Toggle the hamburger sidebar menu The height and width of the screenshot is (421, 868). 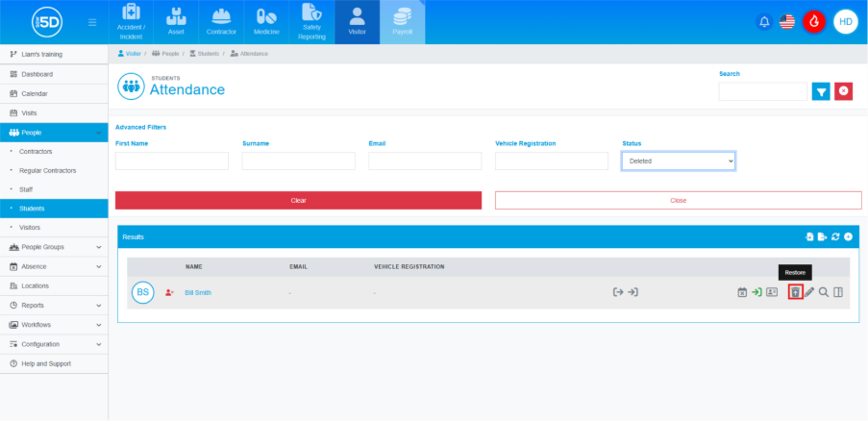pos(91,21)
